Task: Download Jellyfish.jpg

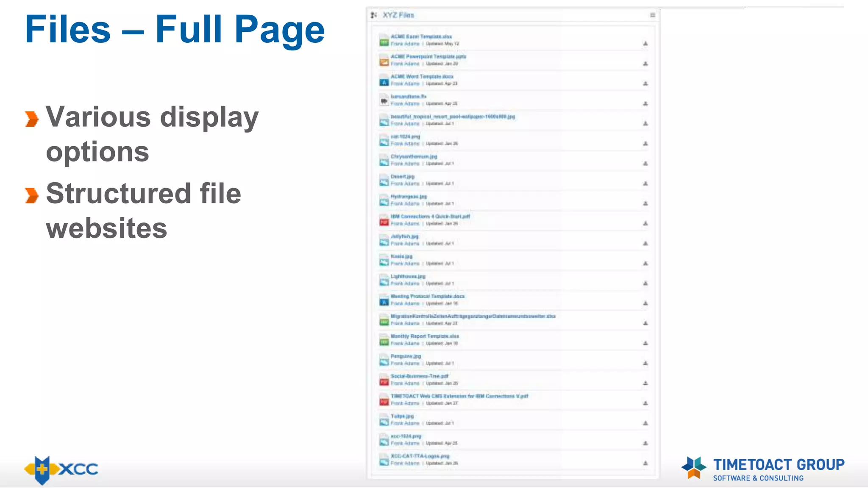Action: (645, 243)
